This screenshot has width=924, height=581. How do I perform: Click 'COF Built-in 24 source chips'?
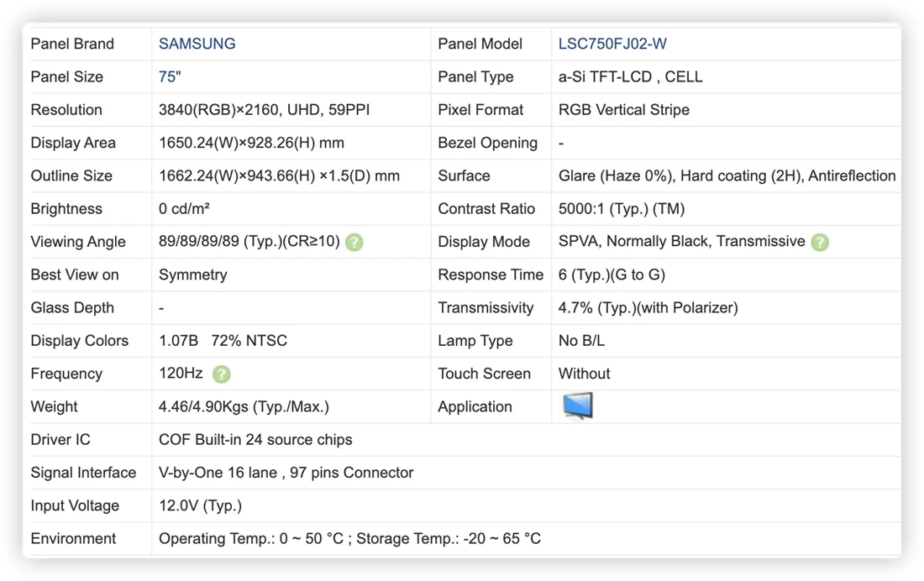coord(255,440)
